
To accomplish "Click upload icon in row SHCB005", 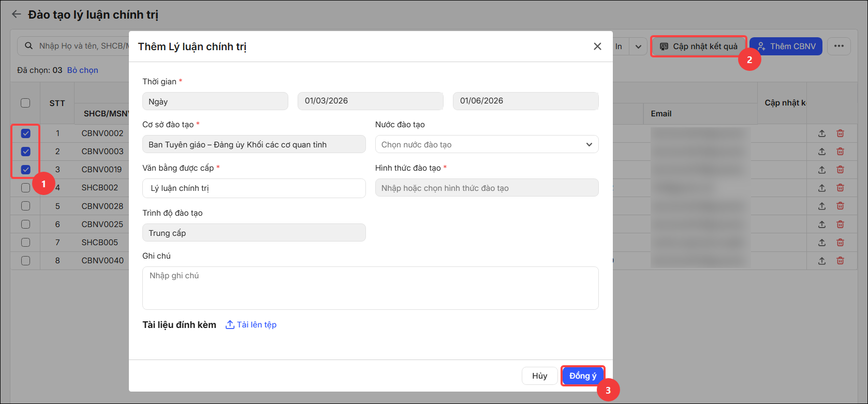I will pyautogui.click(x=822, y=243).
